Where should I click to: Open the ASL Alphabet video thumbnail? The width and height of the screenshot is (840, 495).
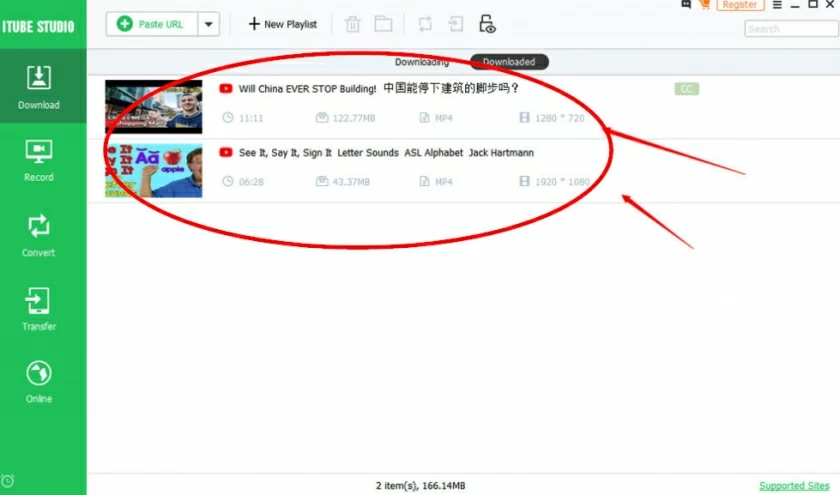(154, 170)
